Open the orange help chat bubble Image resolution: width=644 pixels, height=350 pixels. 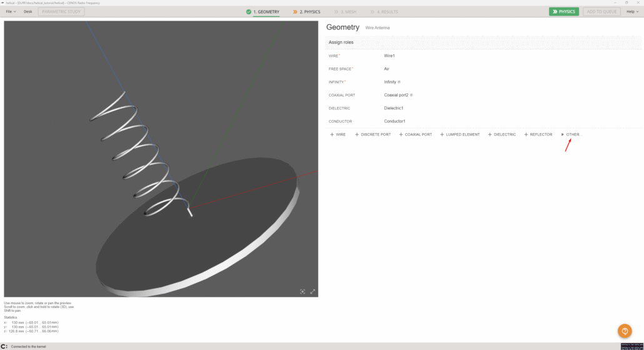[625, 331]
